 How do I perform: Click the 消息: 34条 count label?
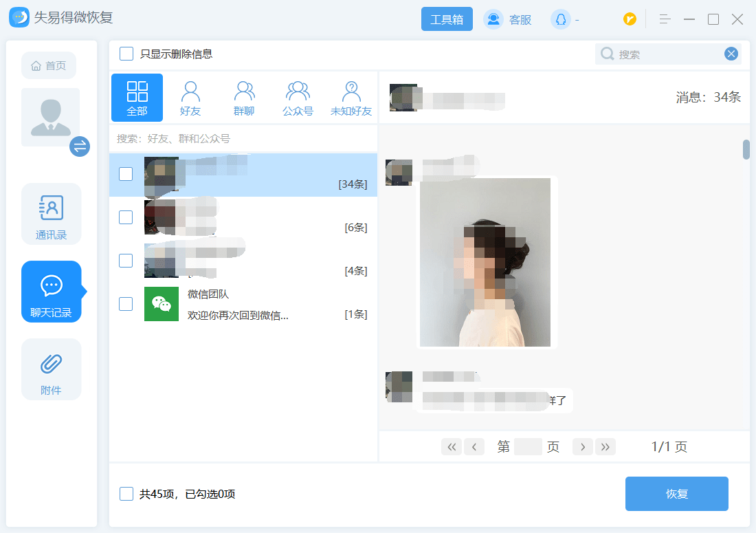708,98
